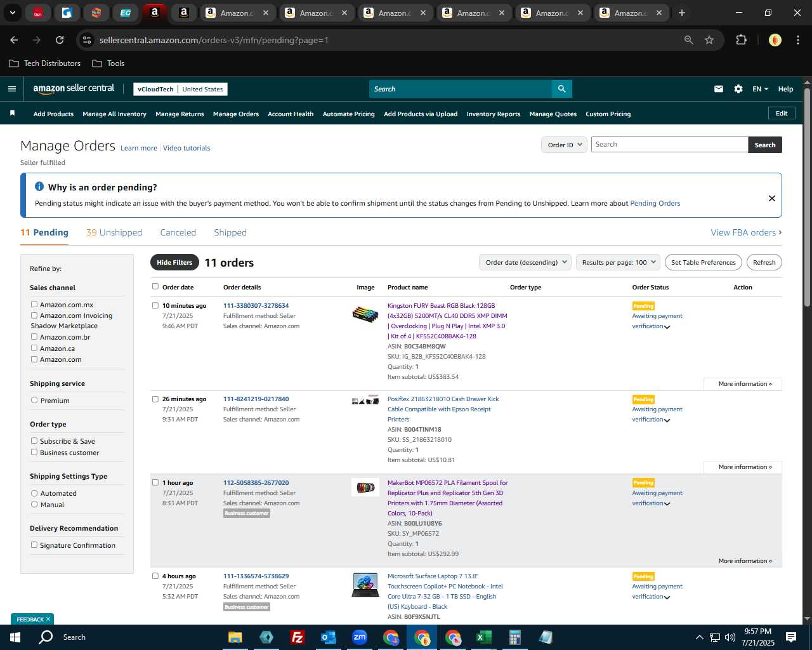Click the amazon seller central logo
This screenshot has width=812, height=650.
point(74,89)
